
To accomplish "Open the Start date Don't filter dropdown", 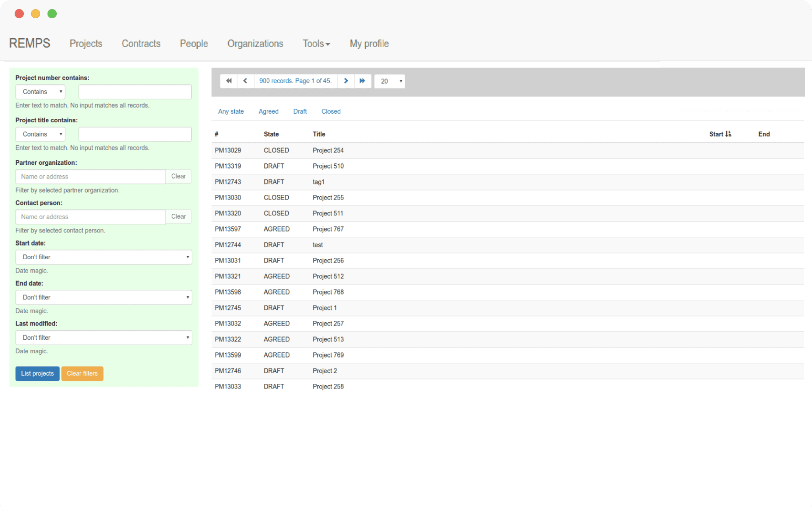I will point(104,257).
